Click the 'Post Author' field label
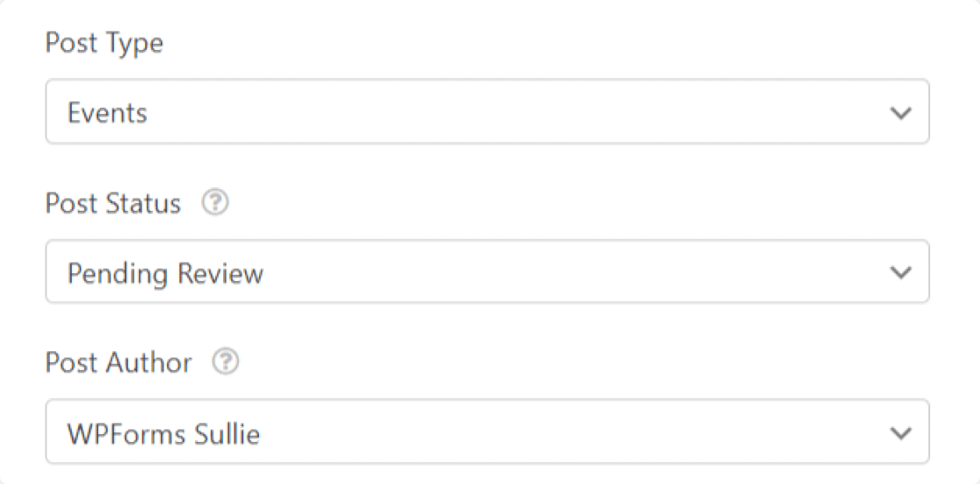980x484 pixels. coord(119,364)
